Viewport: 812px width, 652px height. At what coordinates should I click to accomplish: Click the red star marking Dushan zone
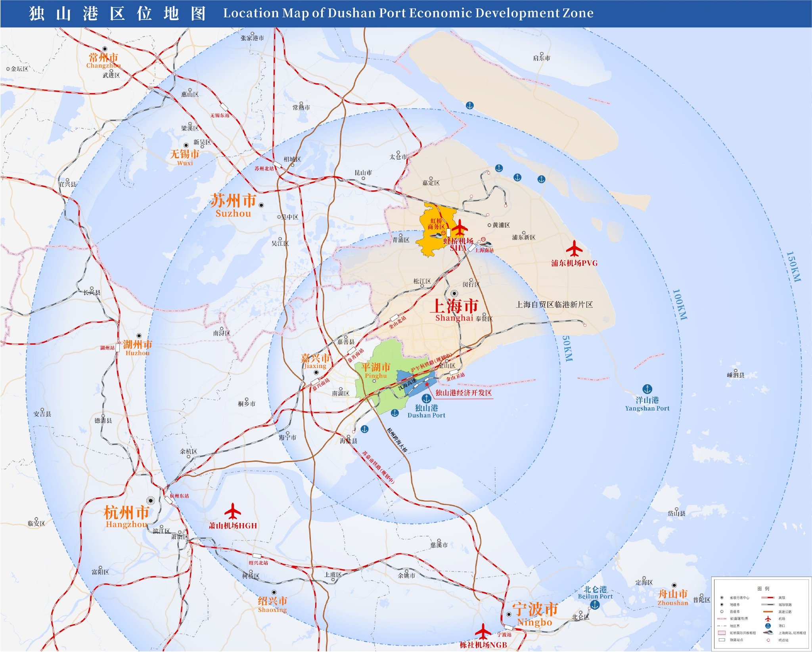[x=427, y=384]
